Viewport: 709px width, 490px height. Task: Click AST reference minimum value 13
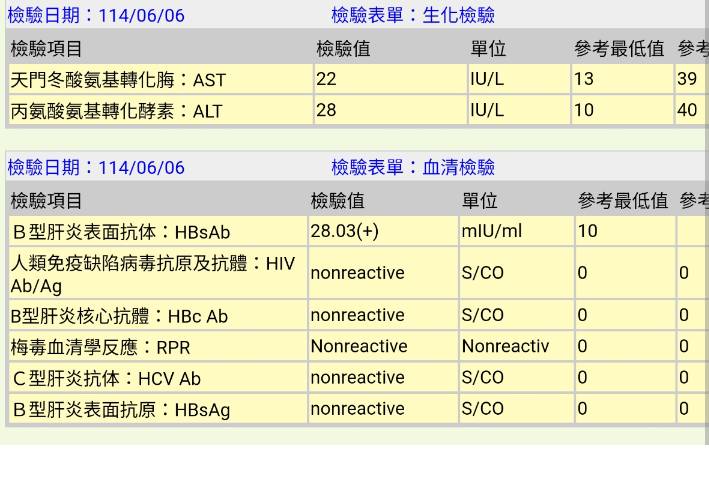[584, 80]
